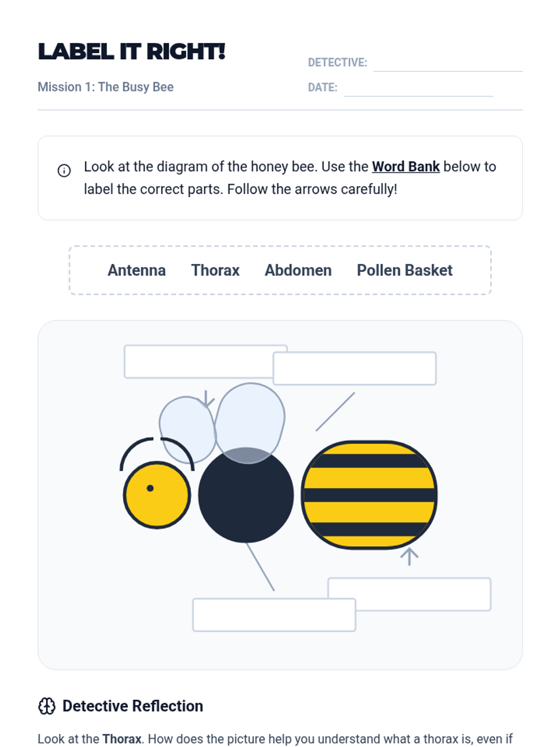
Task: Select Thorax in the word bank
Action: click(x=215, y=270)
